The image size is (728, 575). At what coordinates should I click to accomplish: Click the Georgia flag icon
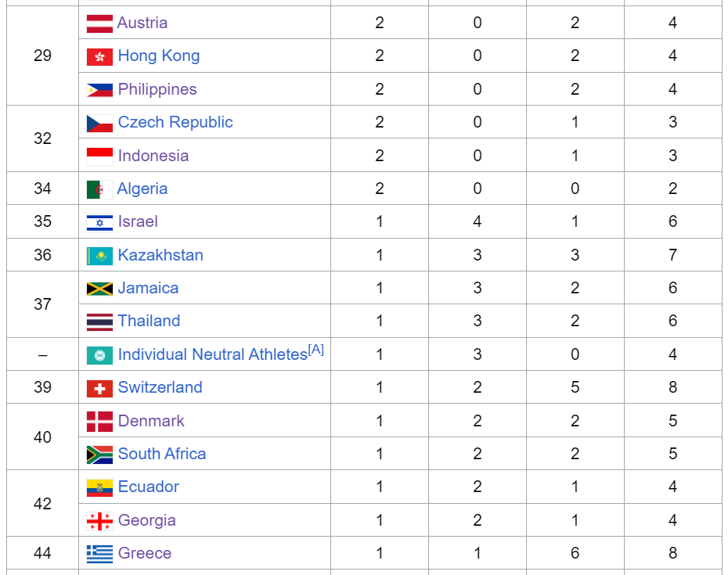pos(99,521)
